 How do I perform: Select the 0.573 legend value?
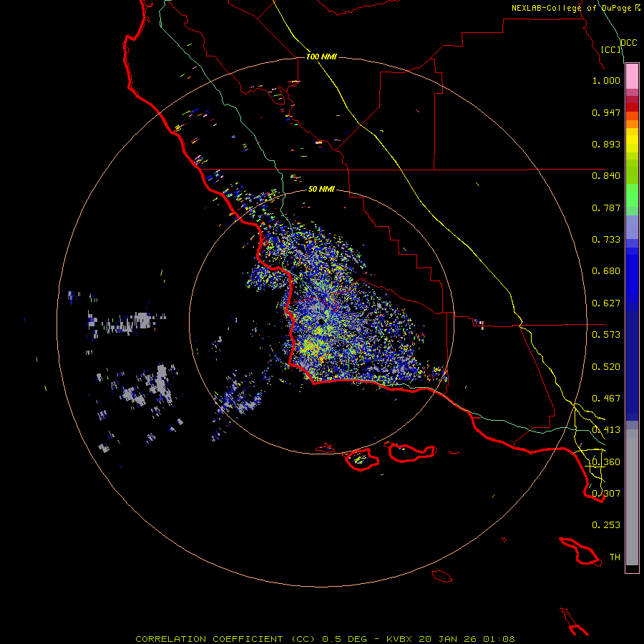(606, 335)
